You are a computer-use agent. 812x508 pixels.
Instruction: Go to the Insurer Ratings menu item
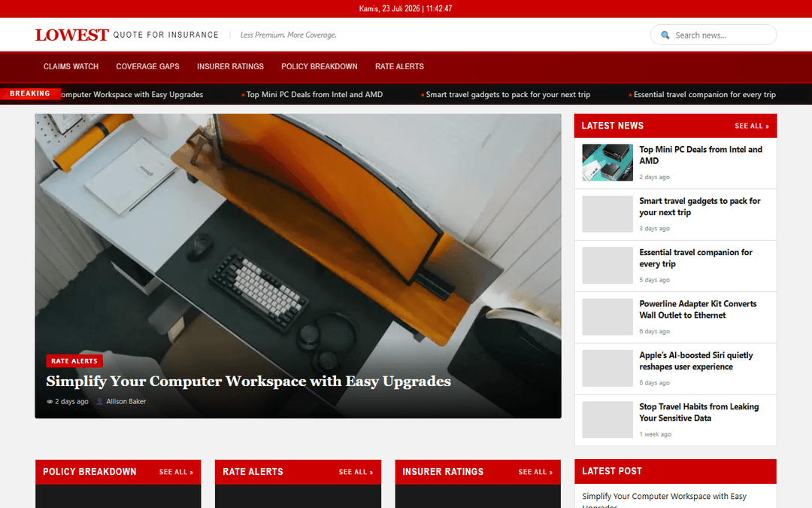(x=230, y=66)
